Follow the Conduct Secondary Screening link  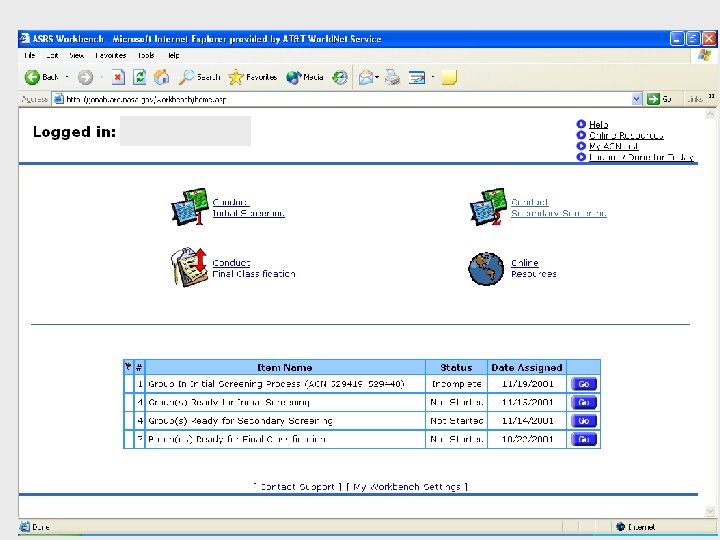559,208
